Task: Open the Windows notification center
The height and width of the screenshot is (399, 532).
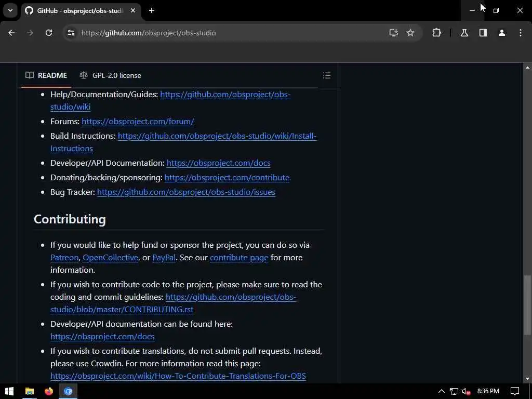Action: pyautogui.click(x=515, y=391)
